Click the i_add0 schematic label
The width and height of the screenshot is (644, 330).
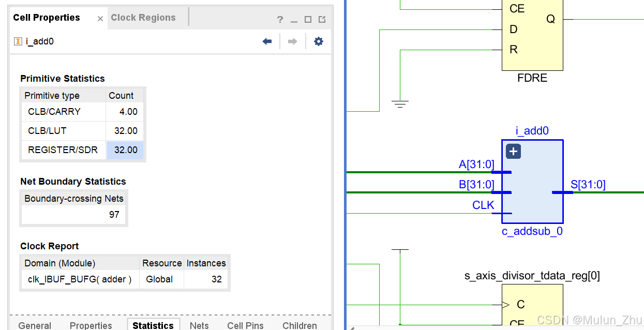click(532, 131)
